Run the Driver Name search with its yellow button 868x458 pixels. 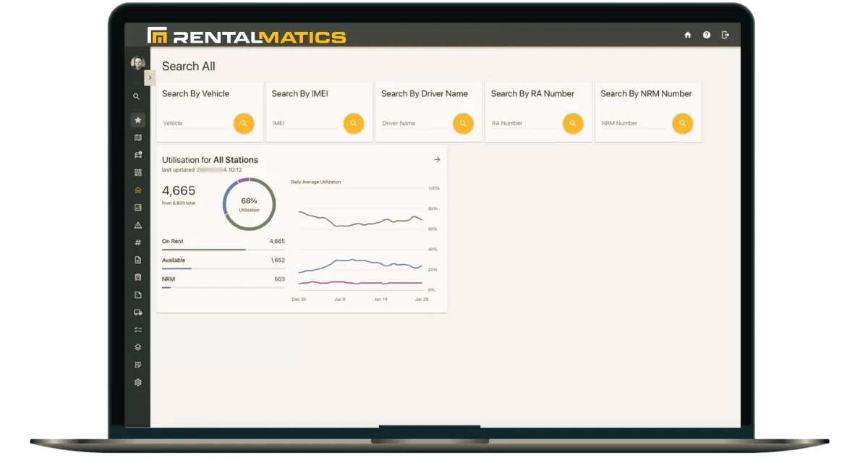tap(464, 123)
